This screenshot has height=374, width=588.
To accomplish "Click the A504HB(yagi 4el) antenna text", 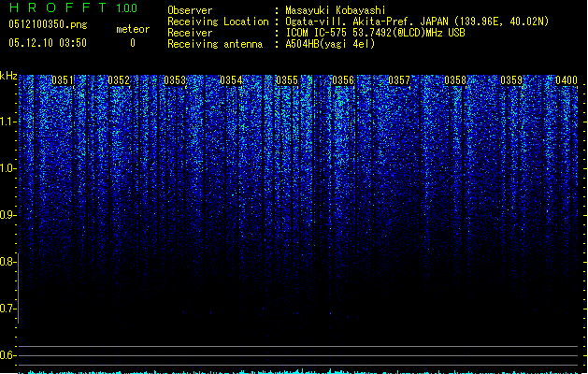I will pos(330,44).
